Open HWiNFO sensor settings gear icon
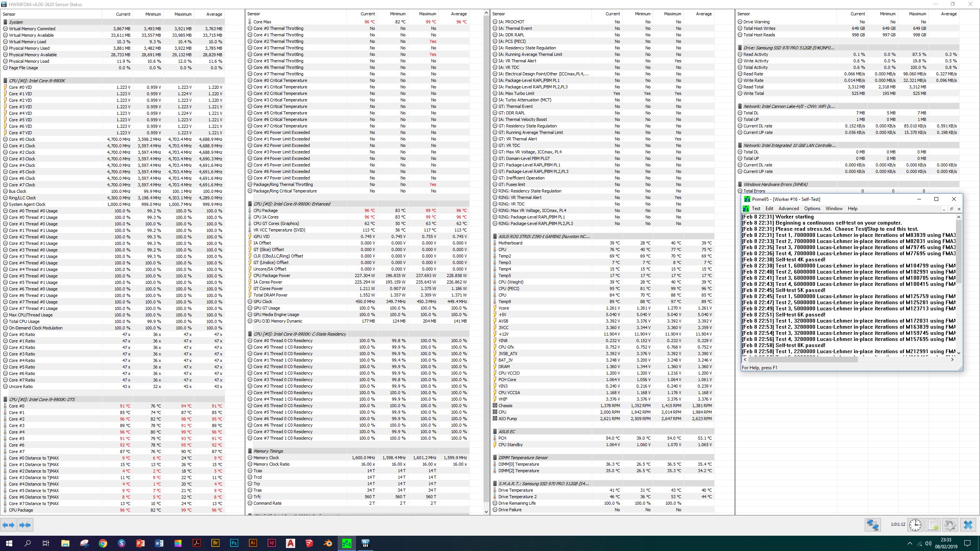The height and width of the screenshot is (551, 980). pyautogui.click(x=950, y=525)
